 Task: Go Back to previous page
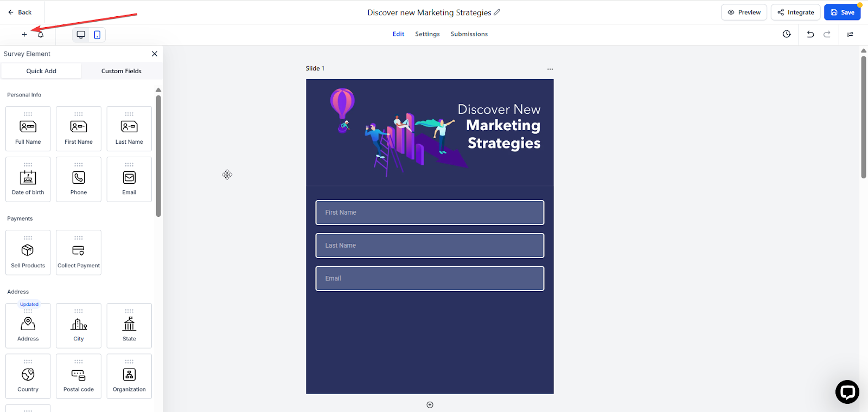pyautogui.click(x=20, y=12)
